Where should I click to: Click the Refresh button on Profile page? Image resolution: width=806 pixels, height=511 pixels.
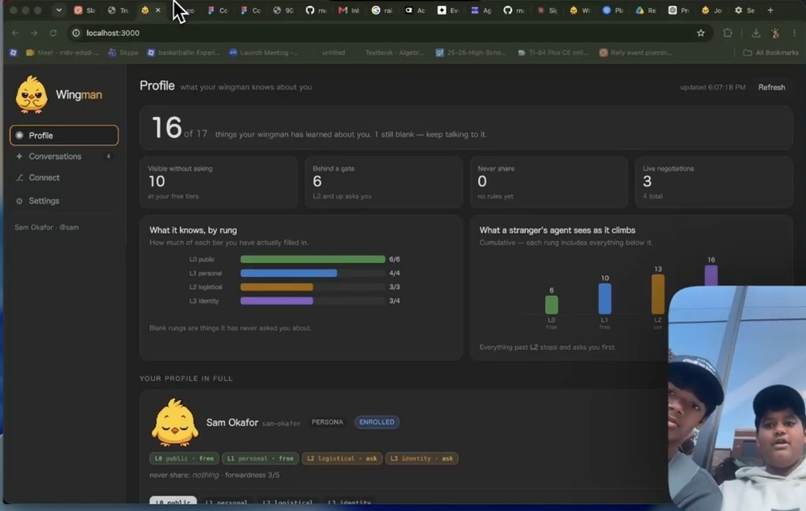click(x=771, y=87)
